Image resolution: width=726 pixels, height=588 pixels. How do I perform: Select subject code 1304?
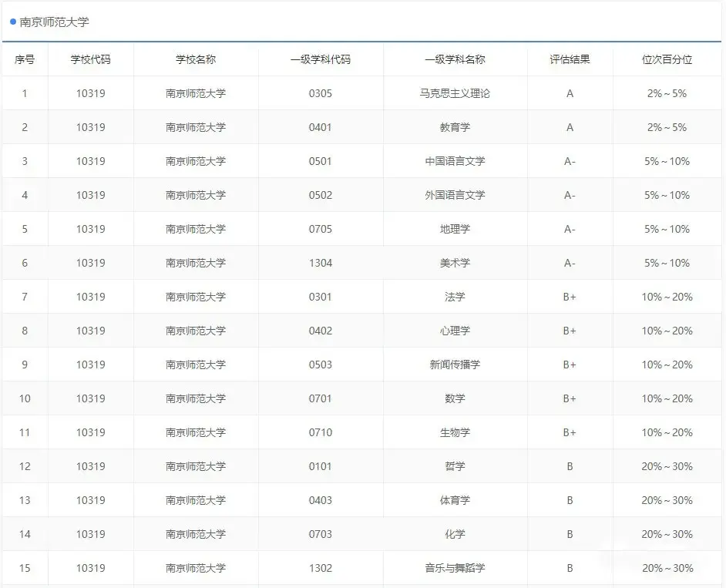tap(321, 263)
